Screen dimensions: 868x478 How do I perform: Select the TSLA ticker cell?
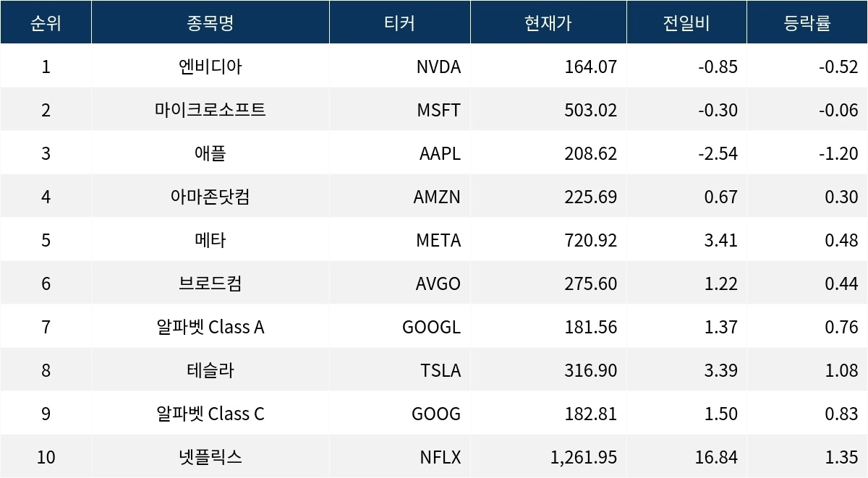point(441,370)
